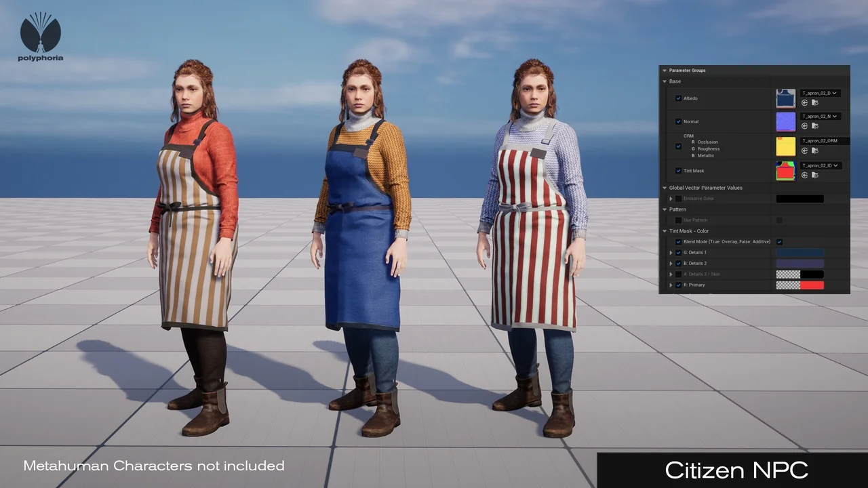Click Use Selected Asset arrow for Normal

pyautogui.click(x=804, y=126)
